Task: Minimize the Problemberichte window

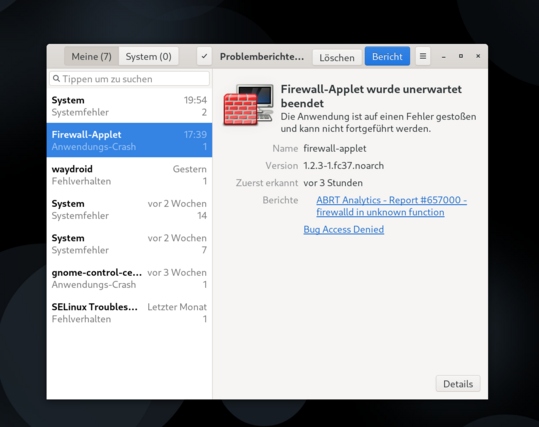Action: pyautogui.click(x=443, y=56)
